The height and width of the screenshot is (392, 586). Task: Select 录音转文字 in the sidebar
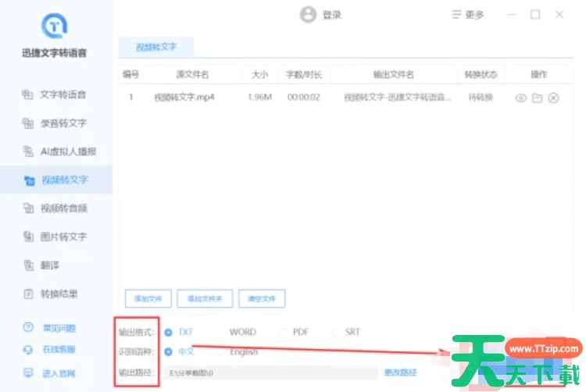click(54, 123)
